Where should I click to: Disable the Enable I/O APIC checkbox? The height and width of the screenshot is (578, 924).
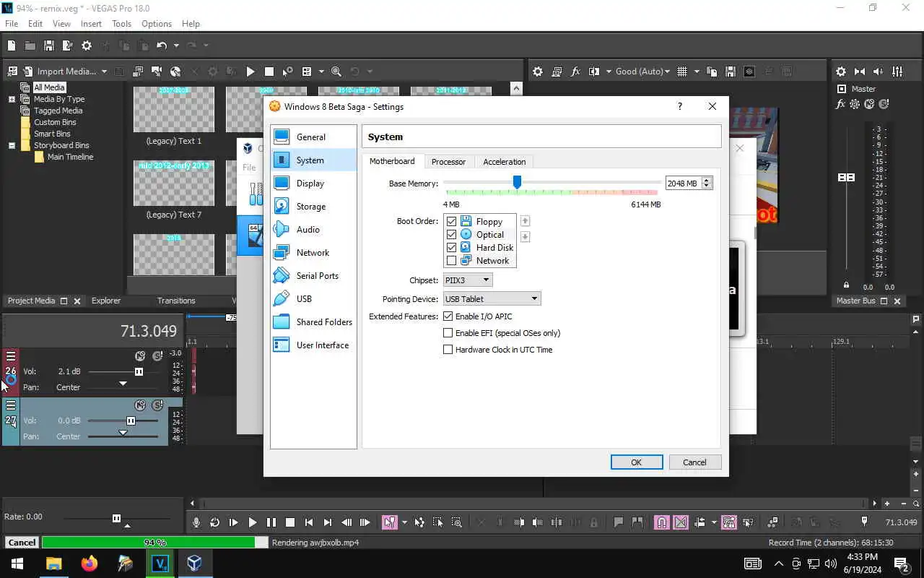pos(448,316)
